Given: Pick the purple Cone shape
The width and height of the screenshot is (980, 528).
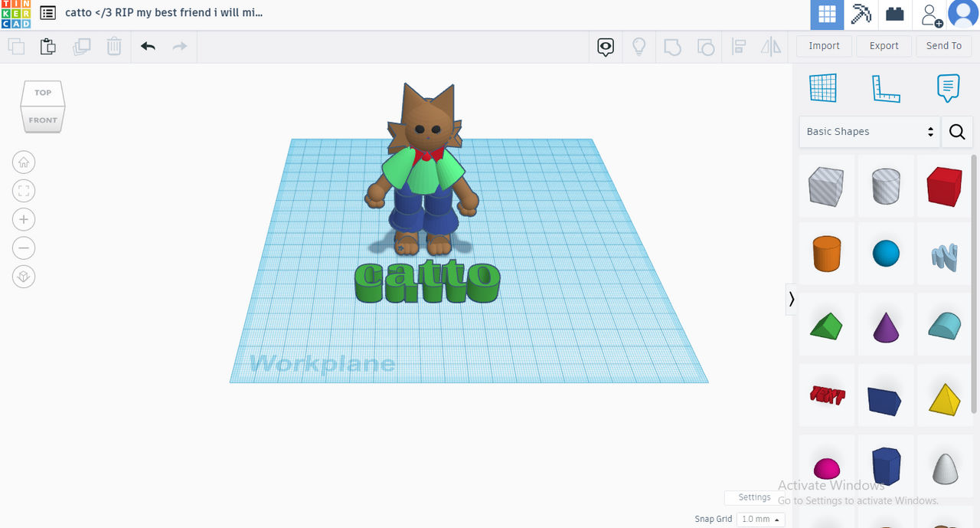Looking at the screenshot, I should 886,326.
